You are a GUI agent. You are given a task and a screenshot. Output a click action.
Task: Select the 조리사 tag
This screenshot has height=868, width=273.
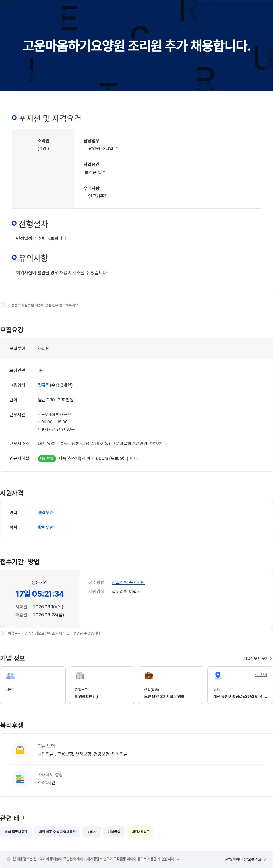pos(92,832)
